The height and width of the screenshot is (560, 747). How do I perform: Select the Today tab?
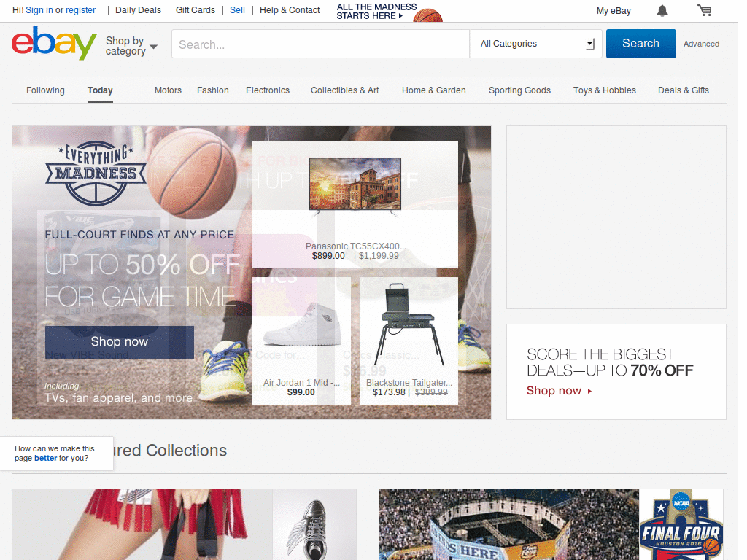[x=100, y=90]
